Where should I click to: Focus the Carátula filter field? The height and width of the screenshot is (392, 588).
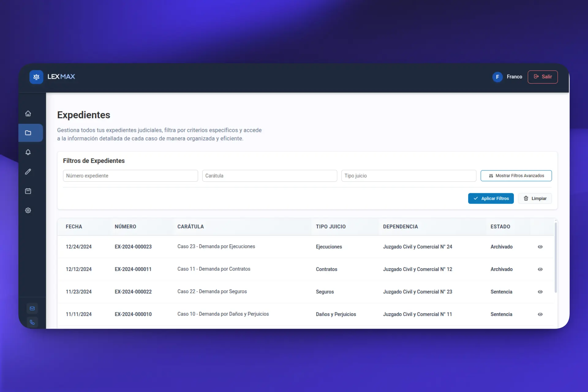click(269, 176)
